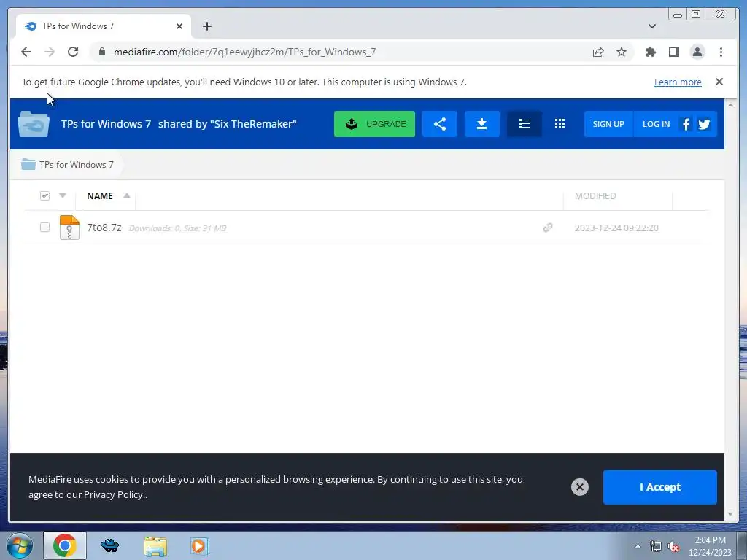The image size is (747, 560).
Task: Toggle the NAME sort direction arrow
Action: tap(127, 195)
